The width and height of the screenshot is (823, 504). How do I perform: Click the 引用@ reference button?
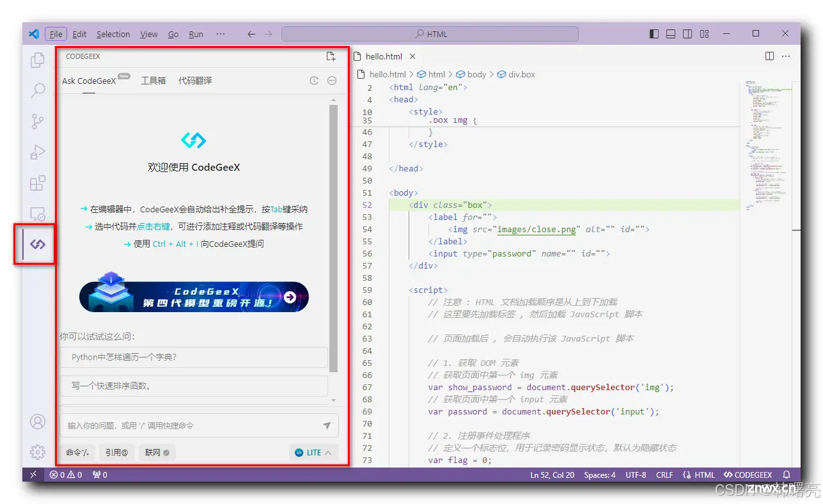click(x=117, y=452)
